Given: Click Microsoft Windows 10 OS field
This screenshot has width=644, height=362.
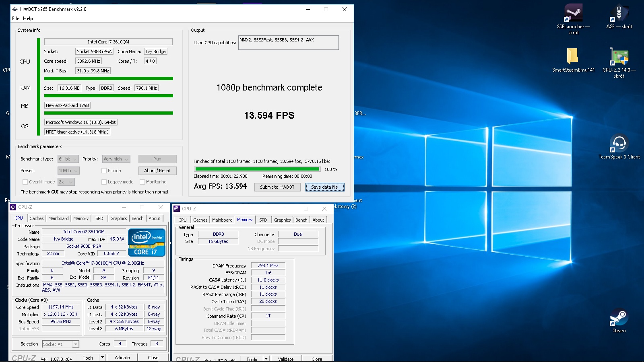Looking at the screenshot, I should coord(81,122).
